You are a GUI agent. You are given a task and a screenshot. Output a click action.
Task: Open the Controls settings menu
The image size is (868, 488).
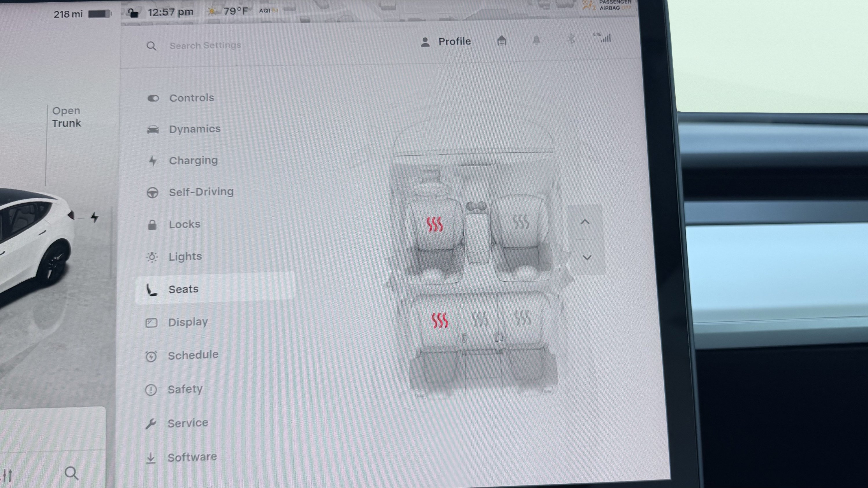(181, 98)
